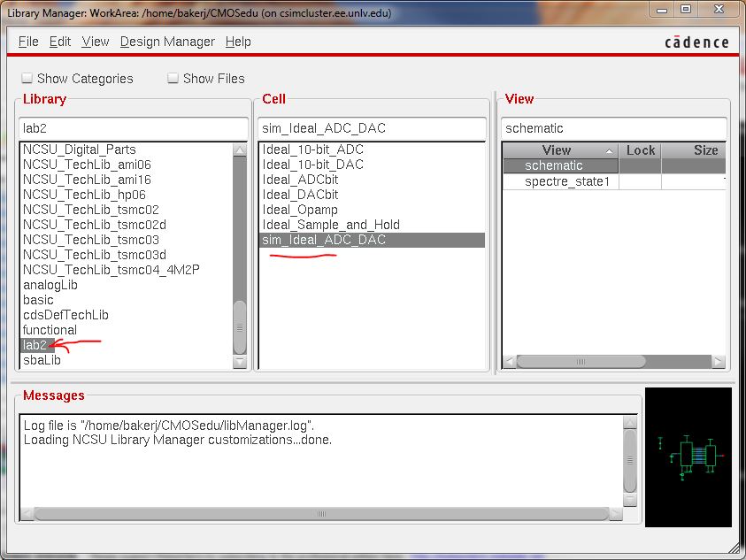Click the Lock column header
746x560 pixels.
point(640,150)
